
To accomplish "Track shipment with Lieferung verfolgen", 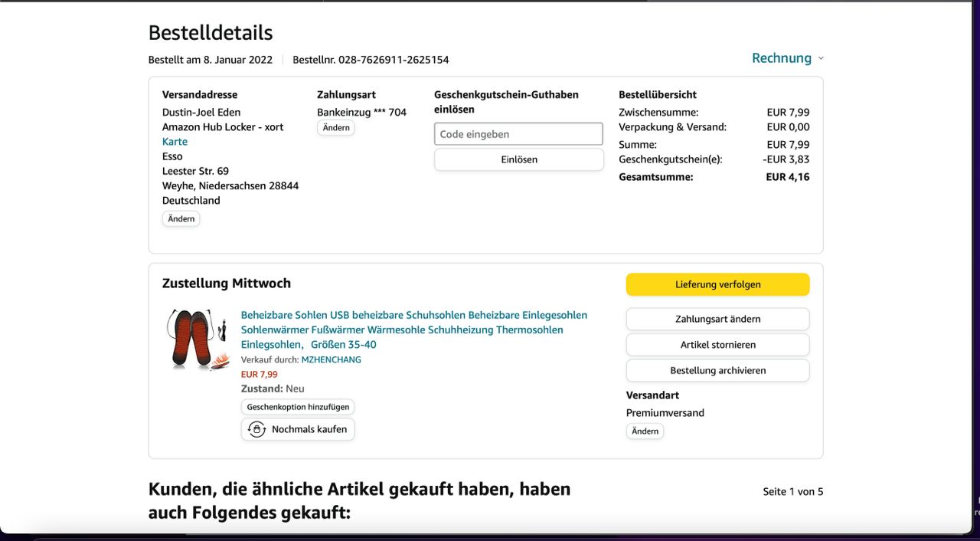I will click(x=717, y=284).
